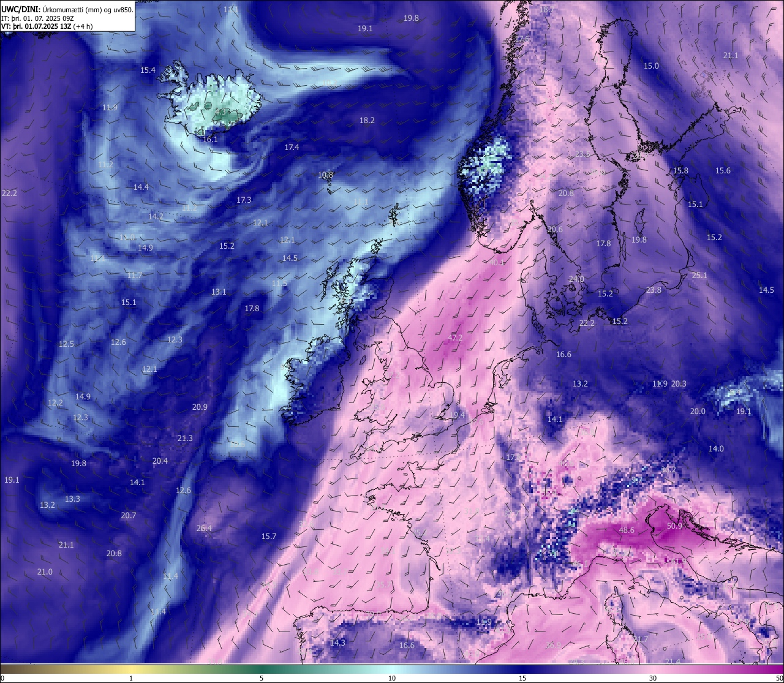The height and width of the screenshot is (683, 784).
Task: Click the 48.6 value over northern Italy
Action: coord(627,530)
